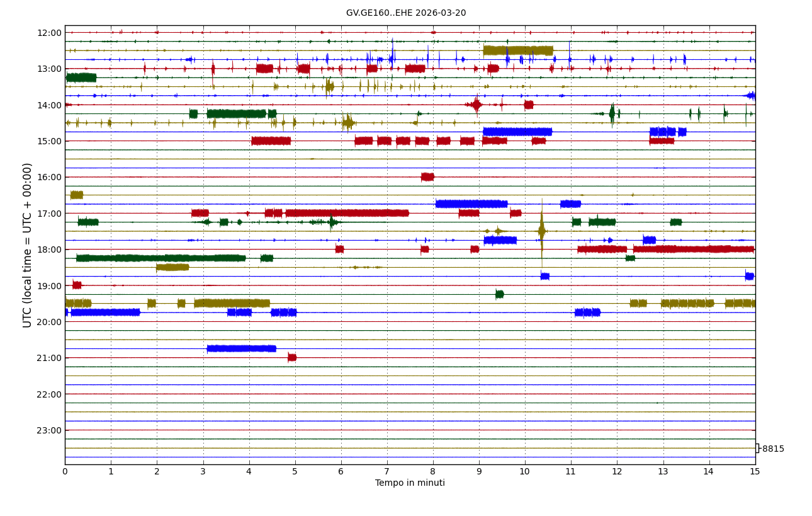The image size is (812, 516).
Task: Select the vertical UTC local time axis label
Action: 28,245
